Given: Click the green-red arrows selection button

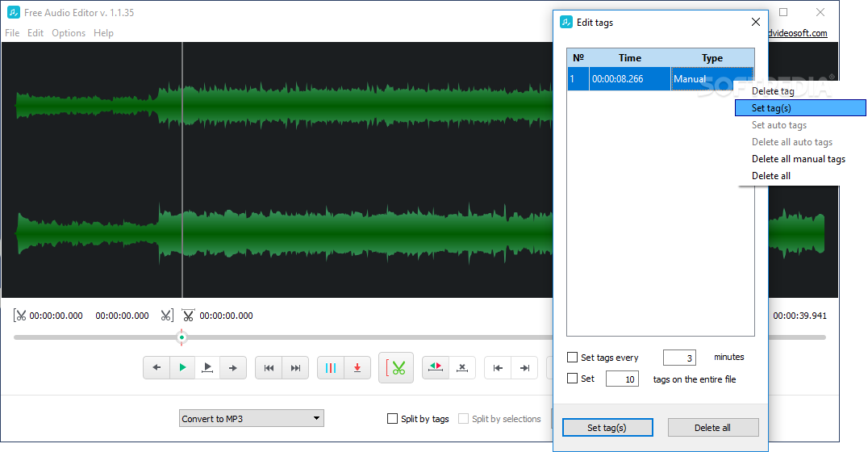Looking at the screenshot, I should click(x=436, y=367).
